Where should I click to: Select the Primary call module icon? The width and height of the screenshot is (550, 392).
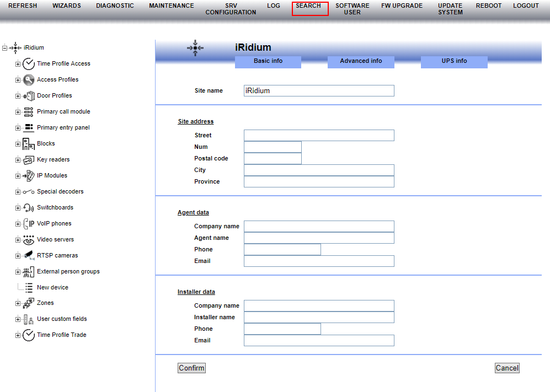[x=29, y=111]
